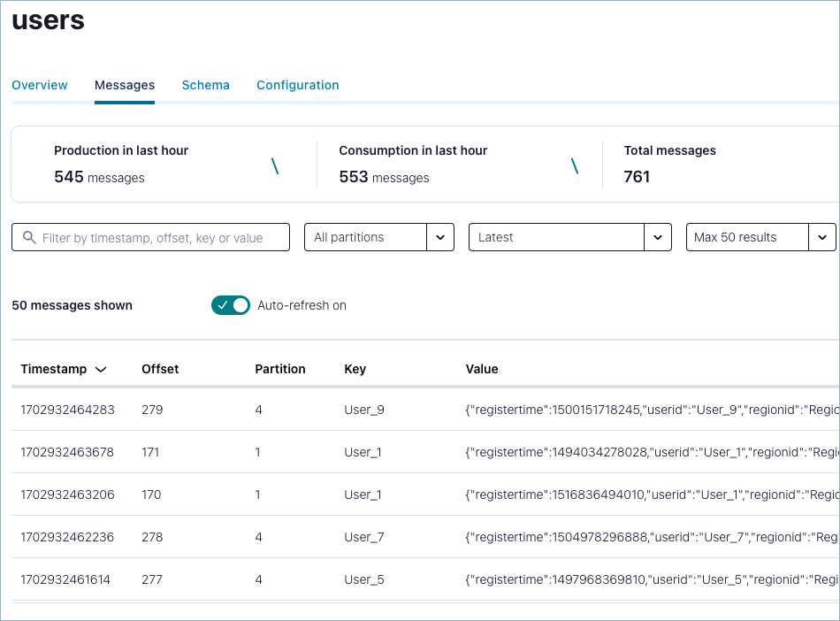The image size is (840, 621).
Task: Click the Production in last hour sparkline
Action: 274,165
